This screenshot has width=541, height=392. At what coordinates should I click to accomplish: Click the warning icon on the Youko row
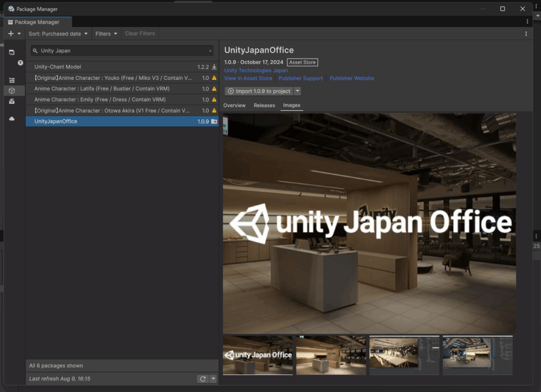click(214, 78)
